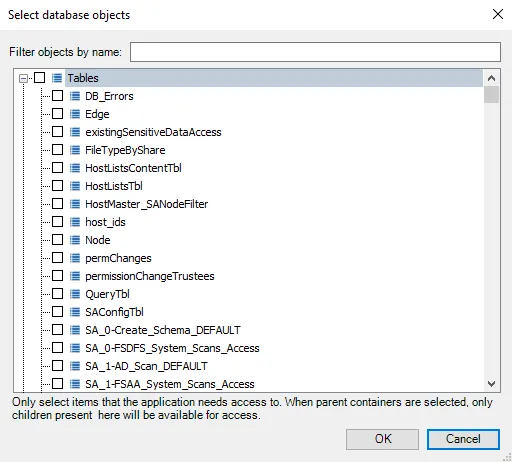Click the table icon beside permissionChangeTrustees

tap(75, 276)
